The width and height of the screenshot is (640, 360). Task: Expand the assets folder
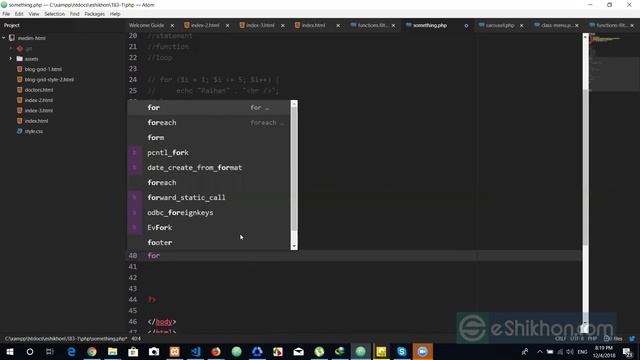11,59
